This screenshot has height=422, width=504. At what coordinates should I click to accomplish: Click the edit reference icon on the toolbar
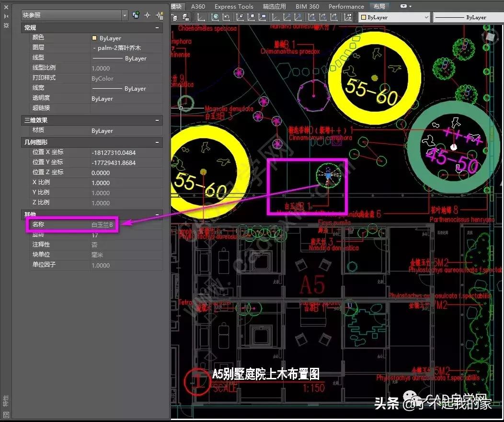click(348, 17)
